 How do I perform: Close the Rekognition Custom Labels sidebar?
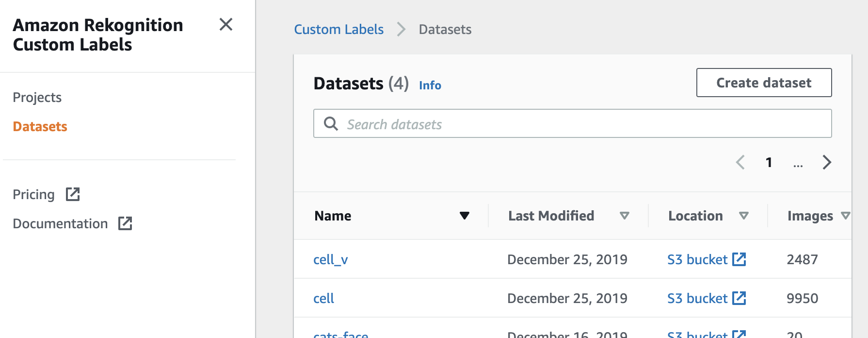[x=226, y=24]
